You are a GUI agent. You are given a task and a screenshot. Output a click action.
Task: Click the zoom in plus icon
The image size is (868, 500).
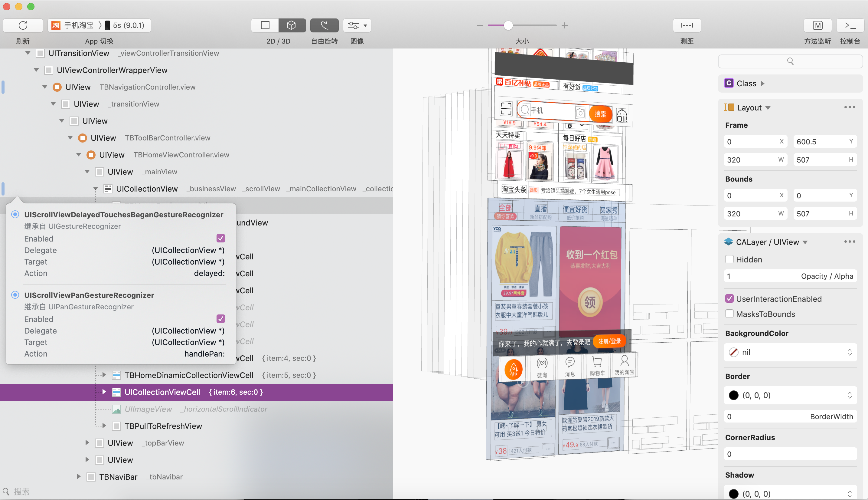point(565,25)
